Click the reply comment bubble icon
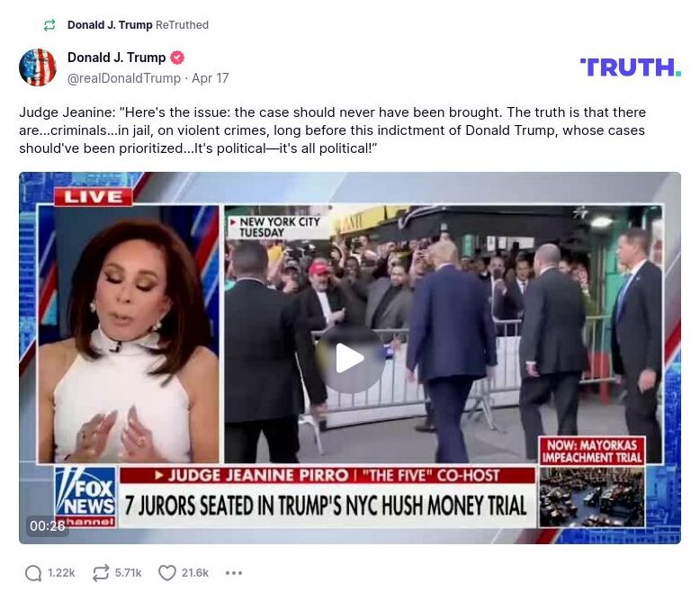700x600 pixels. tap(33, 573)
